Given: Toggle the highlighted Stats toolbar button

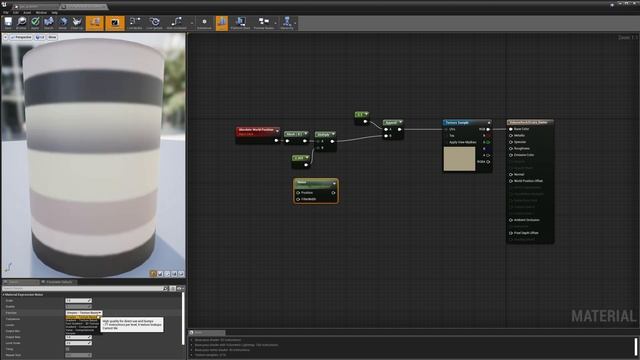Looking at the screenshot, I should [x=222, y=23].
